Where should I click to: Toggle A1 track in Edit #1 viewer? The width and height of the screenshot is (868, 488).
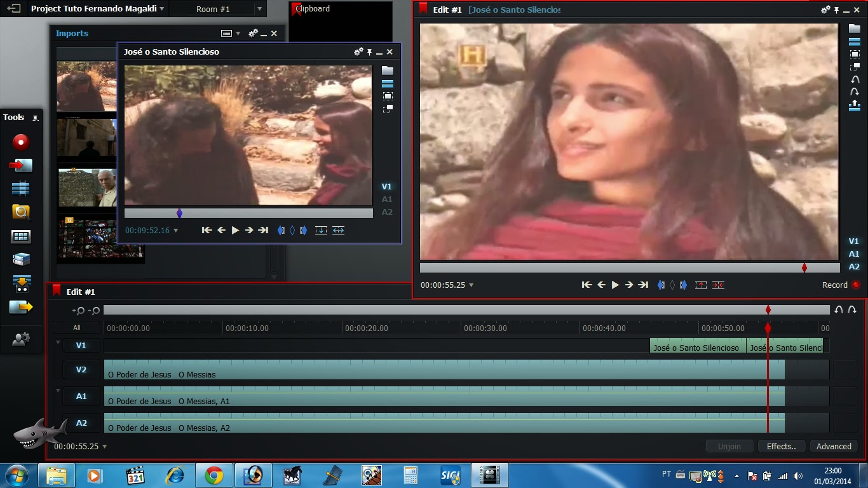coord(854,254)
